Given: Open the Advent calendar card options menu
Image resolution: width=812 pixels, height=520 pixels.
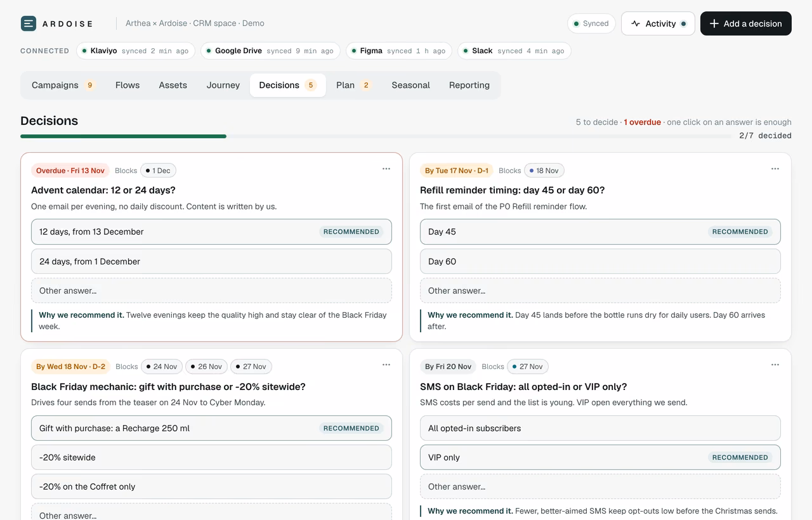Looking at the screenshot, I should tap(386, 169).
